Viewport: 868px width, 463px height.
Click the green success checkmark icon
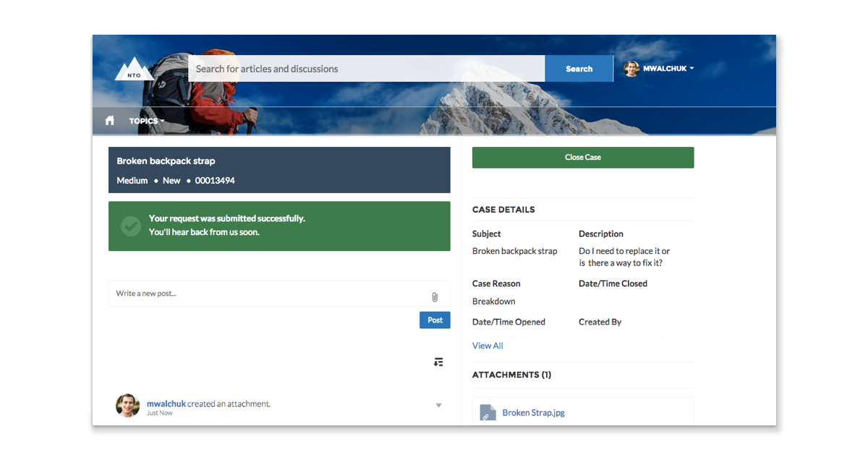click(131, 226)
